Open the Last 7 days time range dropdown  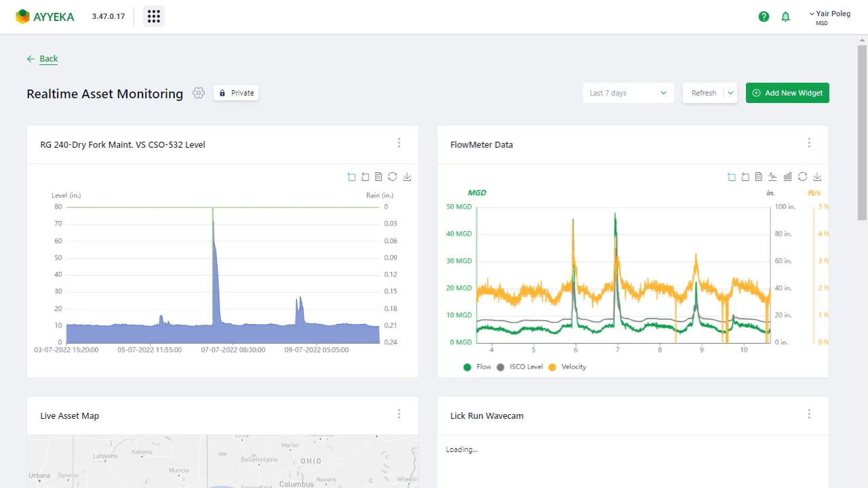pyautogui.click(x=627, y=93)
